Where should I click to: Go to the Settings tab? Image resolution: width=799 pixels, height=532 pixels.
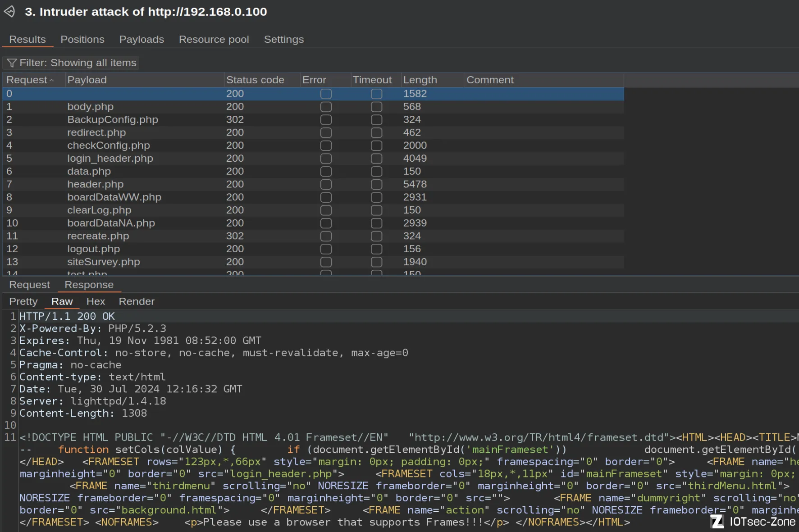pos(284,39)
